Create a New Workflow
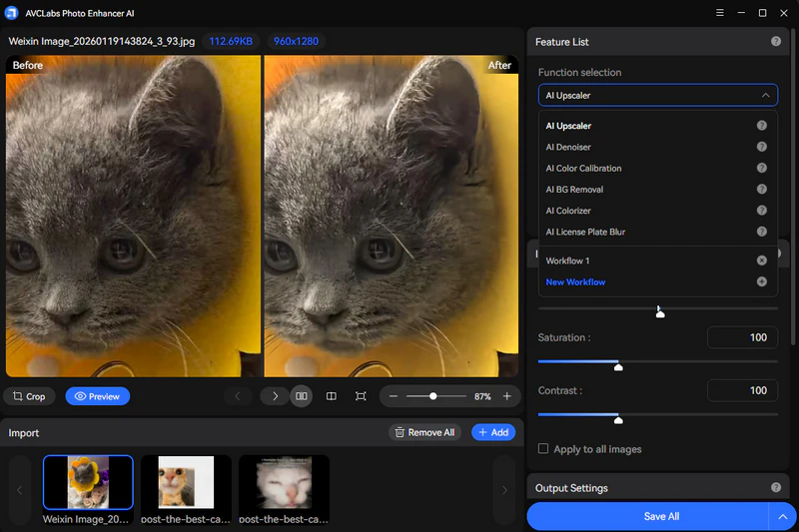 tap(575, 282)
